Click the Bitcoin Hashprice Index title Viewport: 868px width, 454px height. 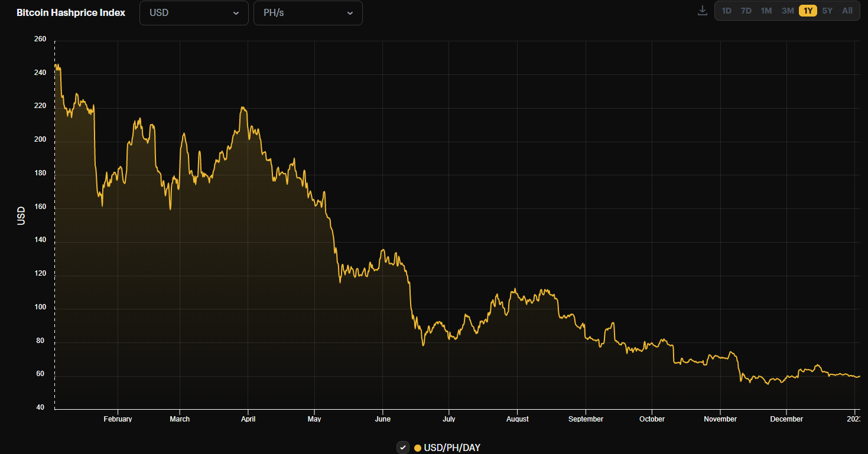(71, 12)
